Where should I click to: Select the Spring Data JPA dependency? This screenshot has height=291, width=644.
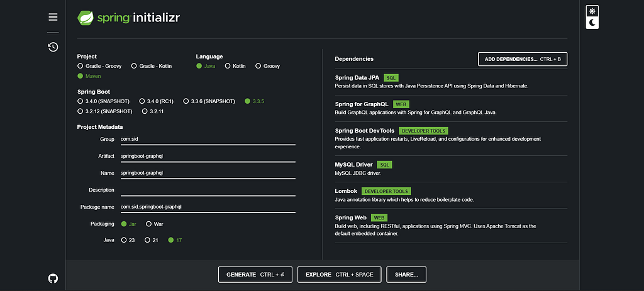451,82
